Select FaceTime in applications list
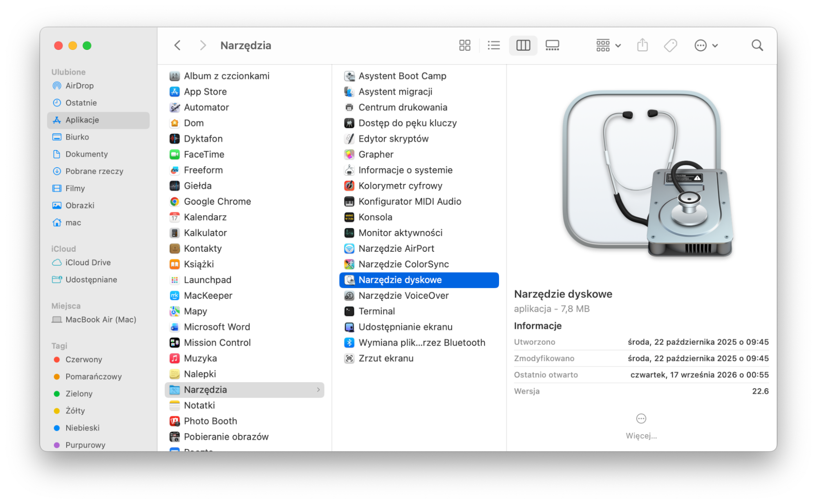This screenshot has height=504, width=817. tap(244, 155)
